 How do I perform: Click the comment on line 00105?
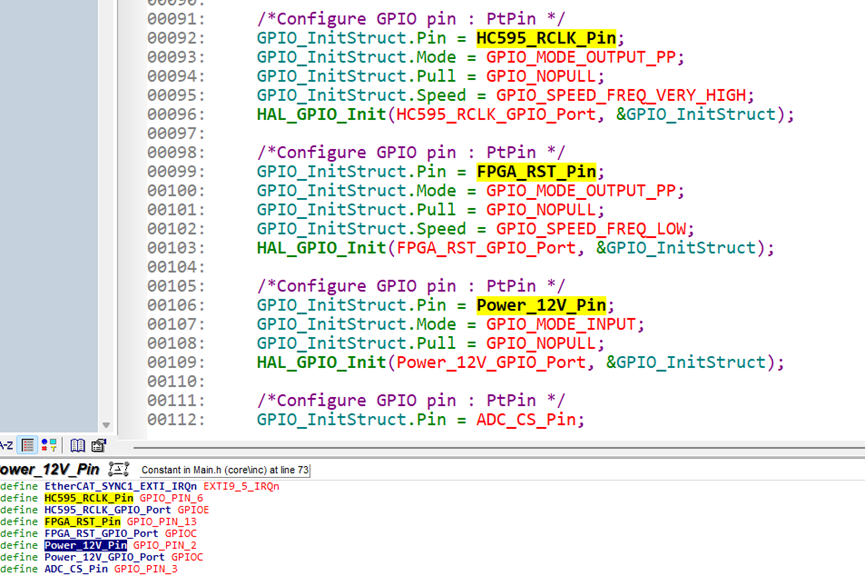(411, 286)
